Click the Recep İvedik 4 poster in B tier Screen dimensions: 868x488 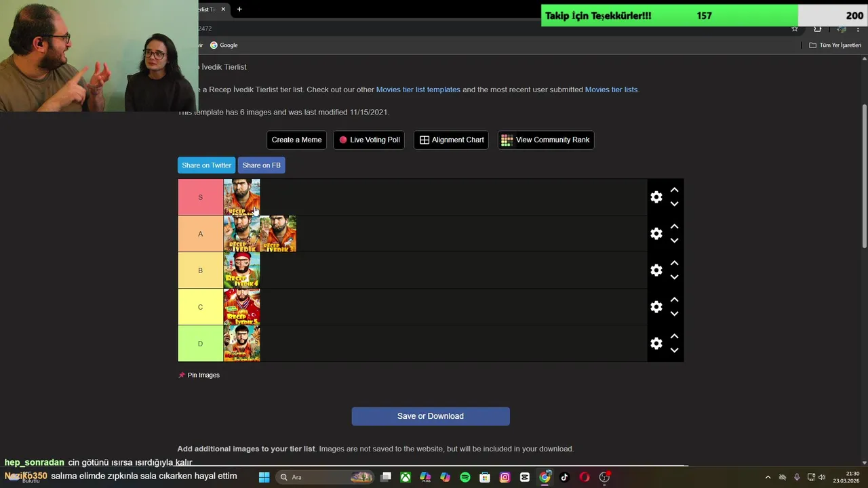pos(241,270)
